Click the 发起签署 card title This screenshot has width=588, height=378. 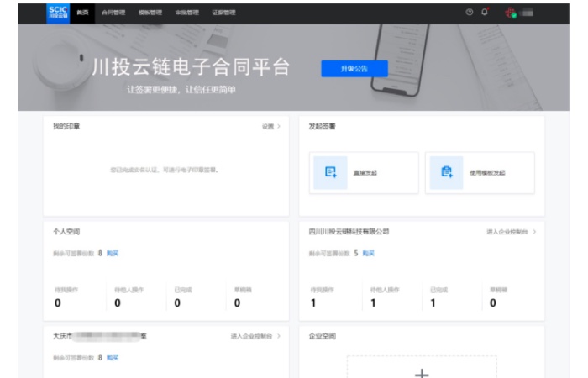(x=322, y=126)
